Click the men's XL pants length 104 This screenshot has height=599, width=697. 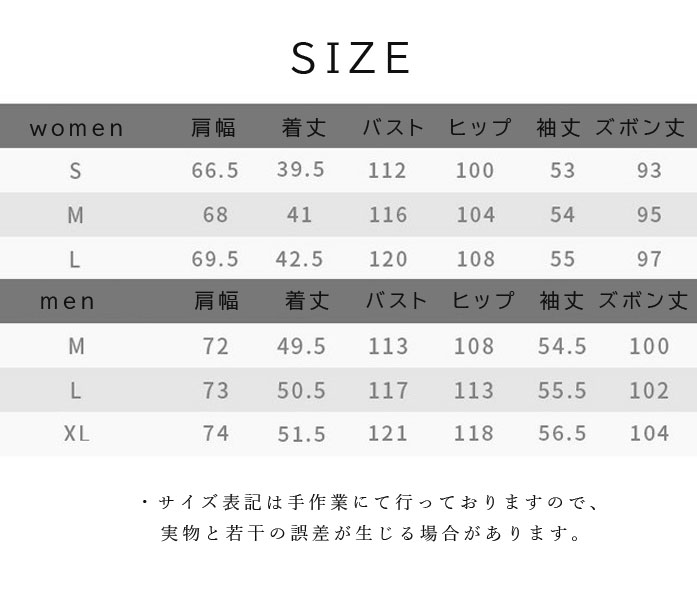[x=649, y=434]
